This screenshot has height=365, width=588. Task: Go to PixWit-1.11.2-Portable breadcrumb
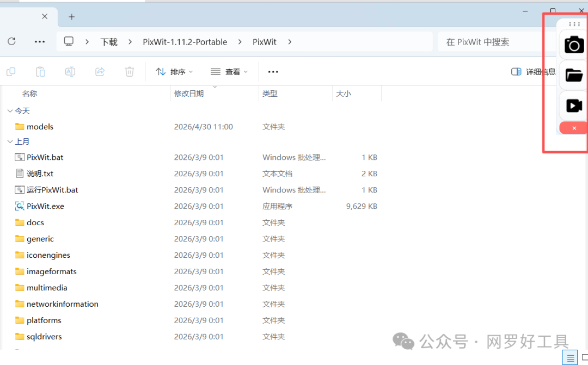pyautogui.click(x=185, y=42)
